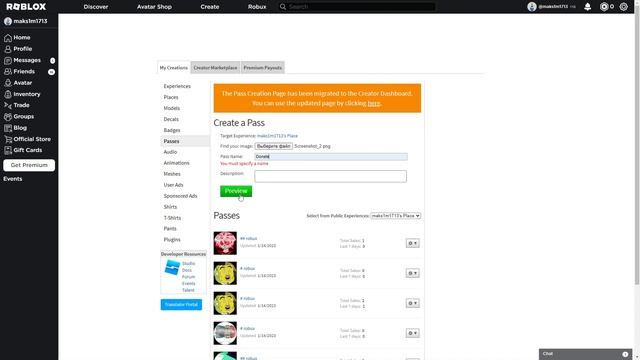Image resolution: width=640 pixels, height=360 pixels.
Task: Open the settings gear in the top bar
Action: [623, 7]
